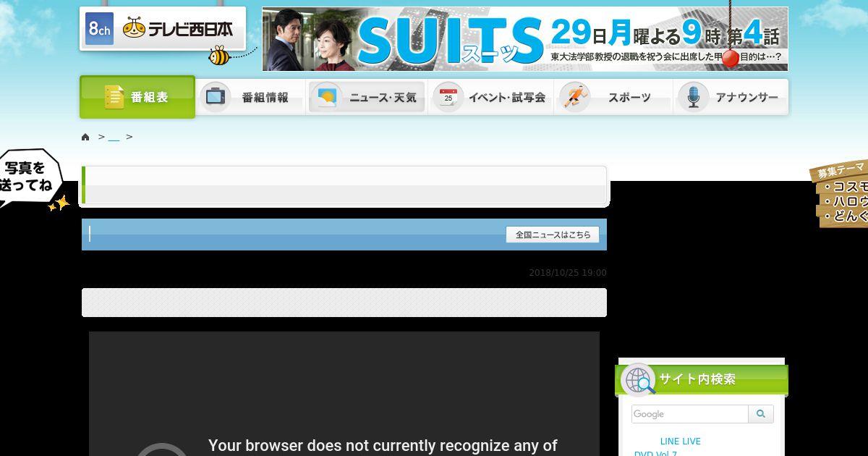Click the search magnifier button
This screenshot has width=868, height=456.
coord(761,414)
